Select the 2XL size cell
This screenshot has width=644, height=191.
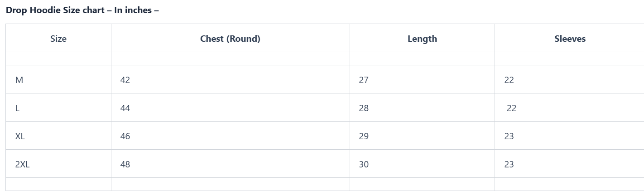22,164
